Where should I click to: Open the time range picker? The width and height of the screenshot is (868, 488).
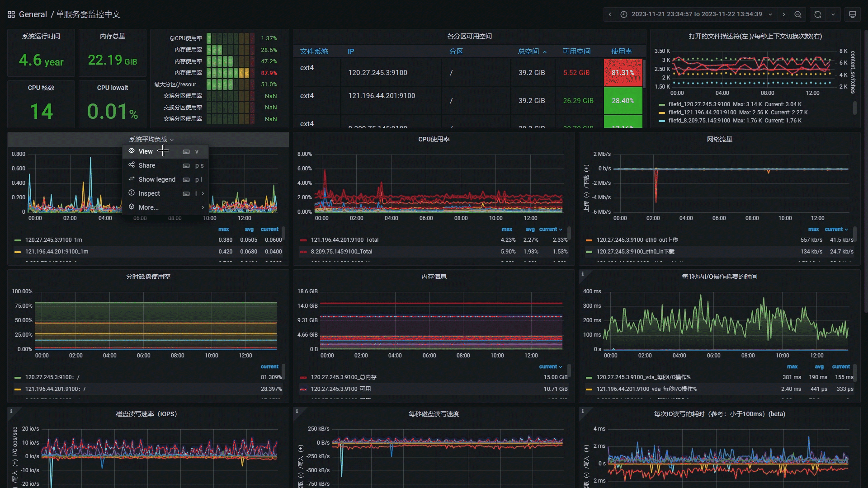tap(696, 14)
